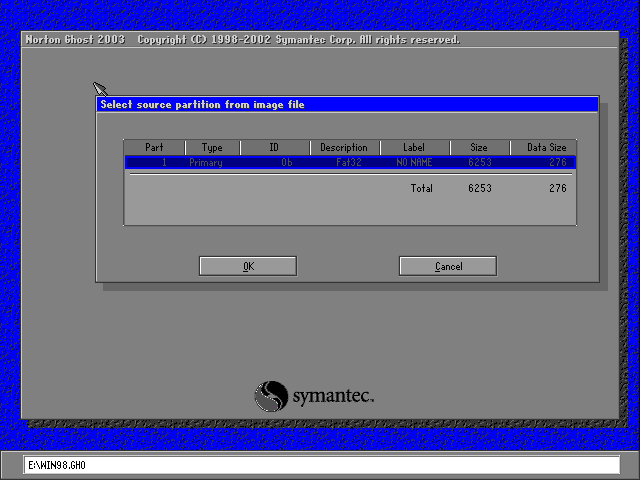The image size is (640, 480).
Task: Select the Total label in the summary row
Action: pos(422,188)
